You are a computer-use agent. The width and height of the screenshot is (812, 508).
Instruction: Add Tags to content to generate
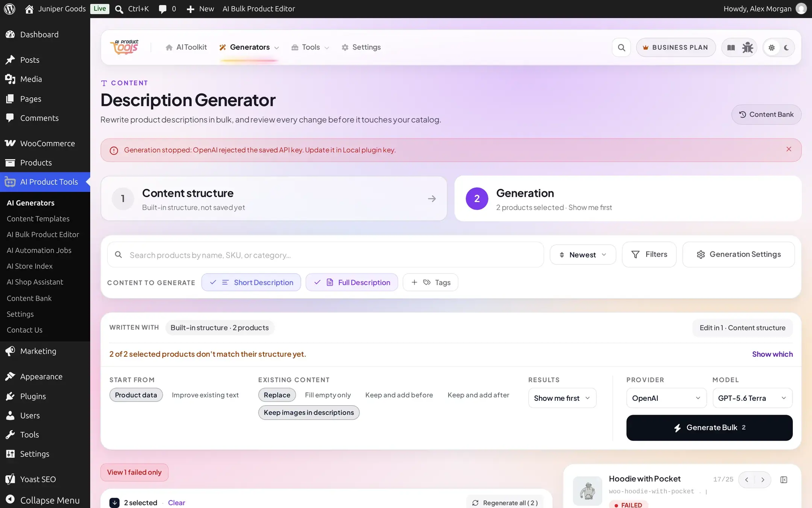tap(430, 282)
